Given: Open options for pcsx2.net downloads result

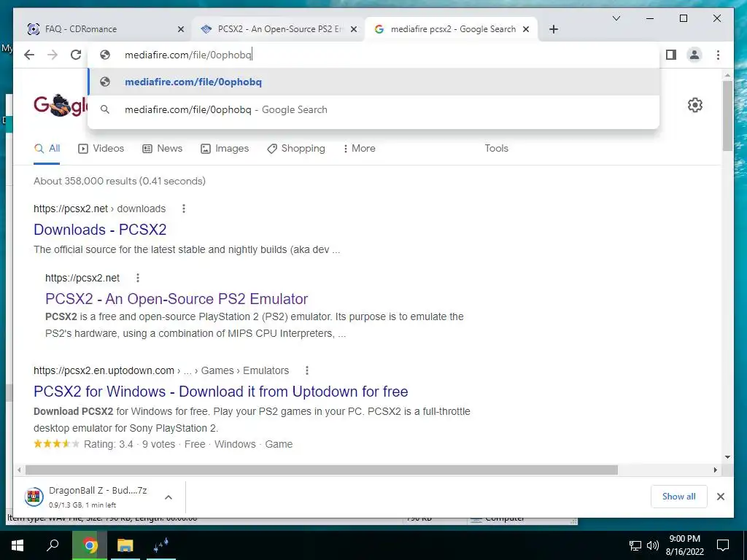Looking at the screenshot, I should pos(184,209).
